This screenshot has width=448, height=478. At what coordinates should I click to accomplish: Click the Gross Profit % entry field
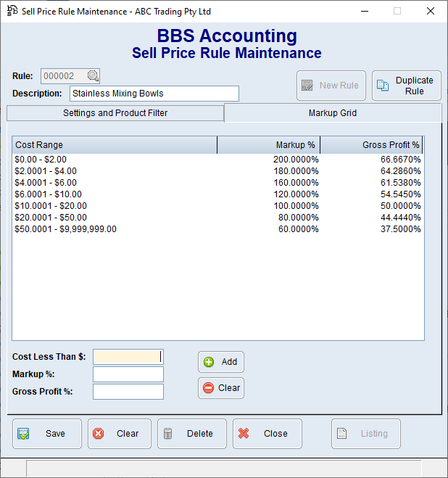click(128, 392)
